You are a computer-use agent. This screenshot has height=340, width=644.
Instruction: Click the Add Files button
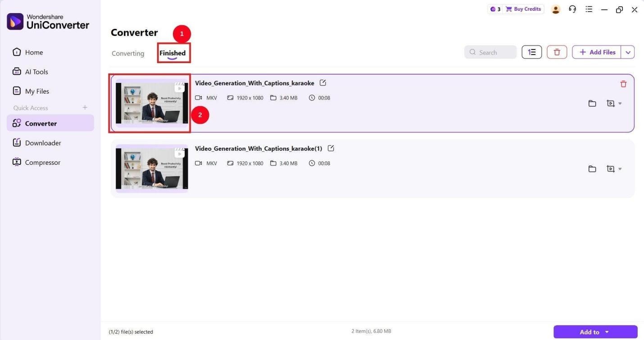click(597, 52)
